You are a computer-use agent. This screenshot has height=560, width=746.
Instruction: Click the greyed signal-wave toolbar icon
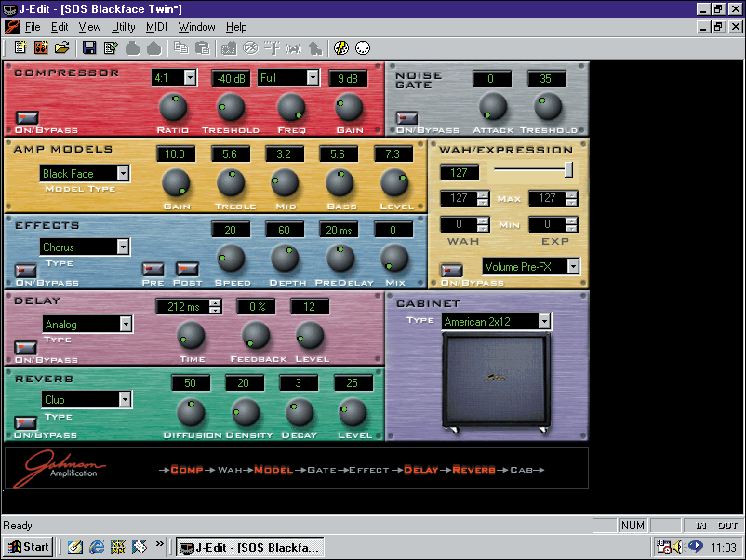294,48
